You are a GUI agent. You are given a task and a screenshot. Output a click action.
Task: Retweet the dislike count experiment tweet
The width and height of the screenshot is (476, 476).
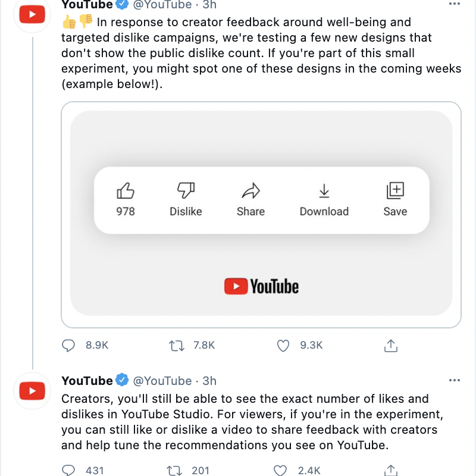(177, 345)
